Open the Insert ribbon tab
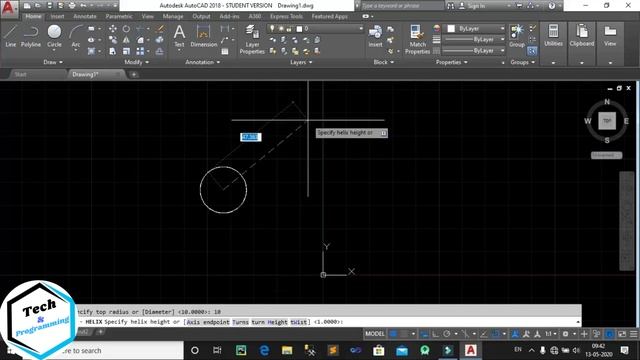This screenshot has width=640, height=360. [58, 16]
